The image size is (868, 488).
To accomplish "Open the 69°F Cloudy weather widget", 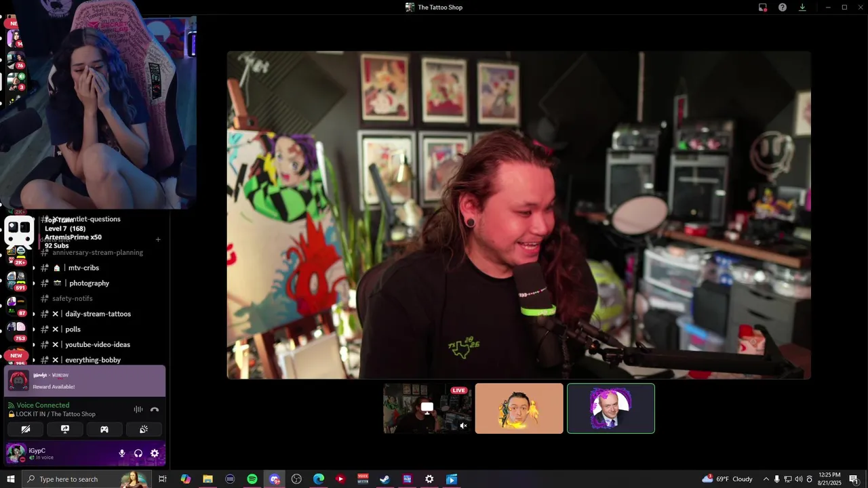I will coord(727,479).
